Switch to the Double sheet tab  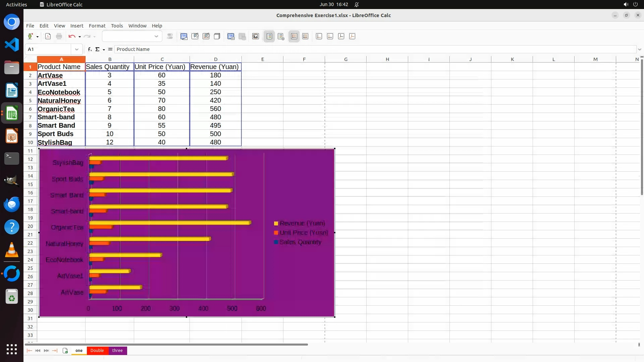(97, 351)
